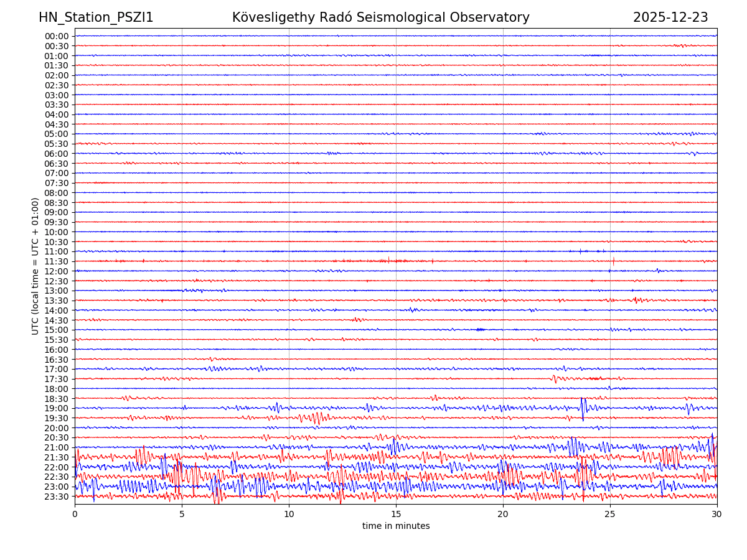This screenshot has height=560, width=747.
Task: Click the Kövesligethy Radó Seismological Observatory heading
Action: 380,18
